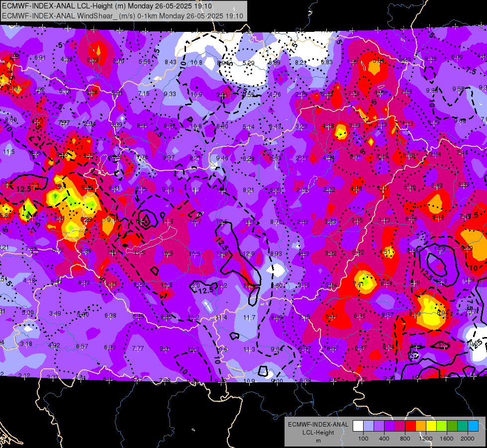The height and width of the screenshot is (448, 487).
Task: Click the light lavender legend swatch
Action: 369,426
